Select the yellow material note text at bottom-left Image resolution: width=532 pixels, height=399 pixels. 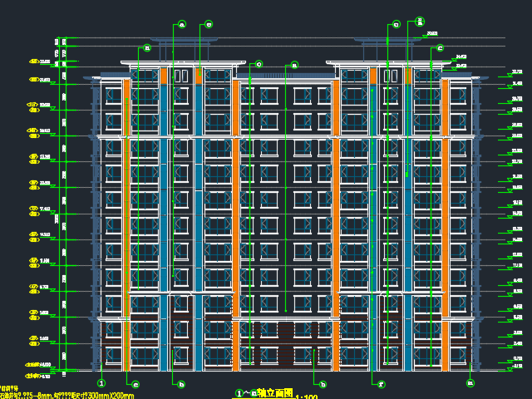coord(66,396)
